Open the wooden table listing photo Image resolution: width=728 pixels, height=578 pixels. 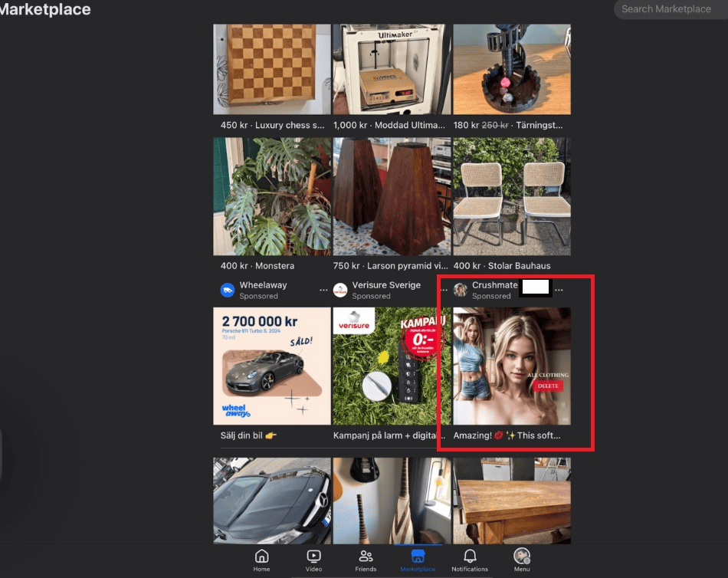tap(512, 501)
